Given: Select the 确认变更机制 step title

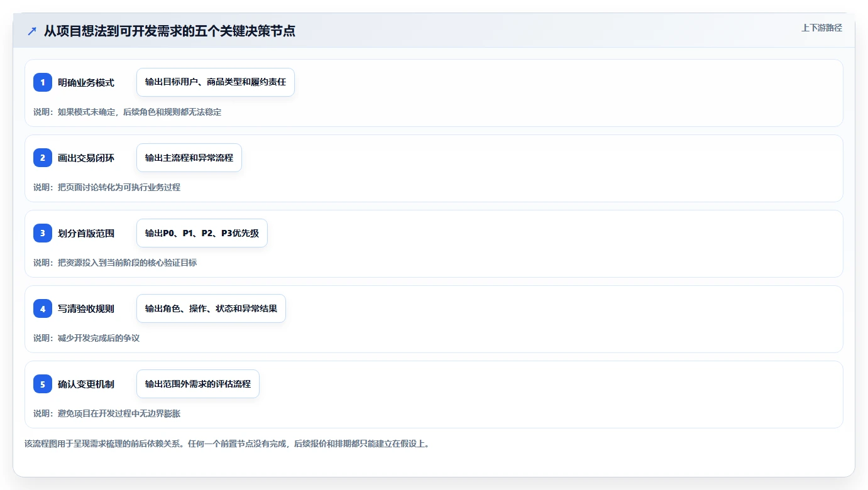Looking at the screenshot, I should pos(86,384).
